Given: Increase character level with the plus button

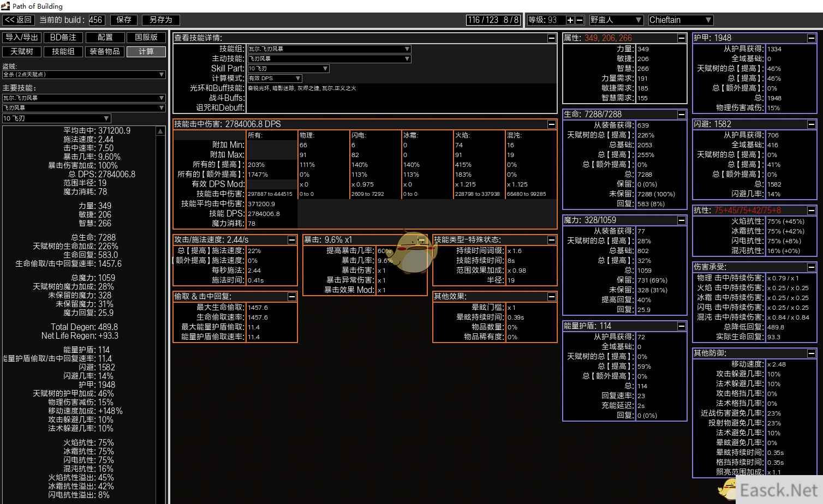Looking at the screenshot, I should [570, 20].
